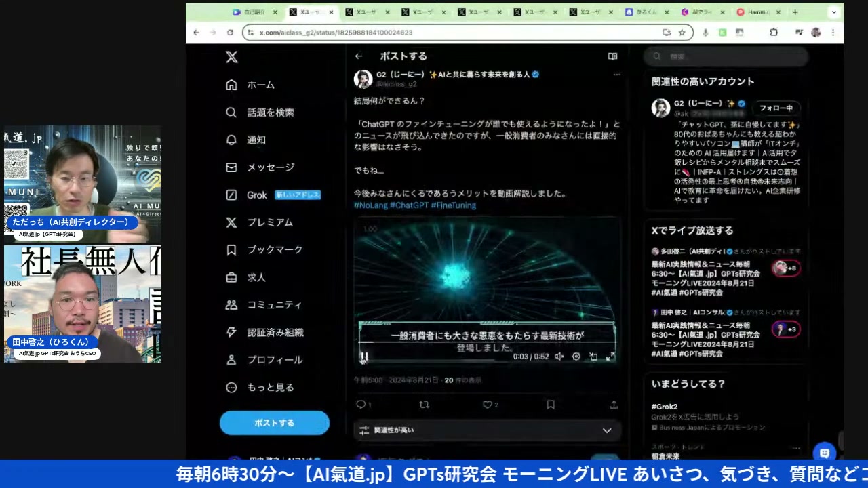Open reader view icon in post header
The image size is (868, 488).
[x=613, y=56]
